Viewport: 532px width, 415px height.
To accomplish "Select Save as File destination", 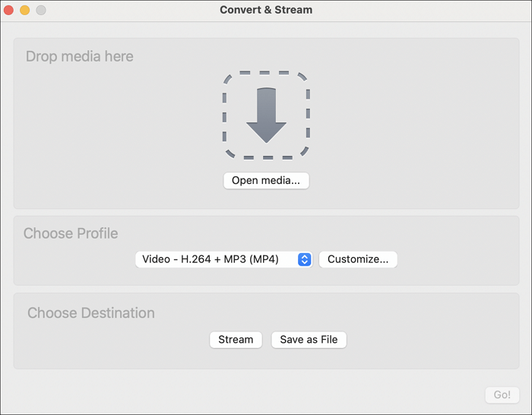I will pos(309,340).
